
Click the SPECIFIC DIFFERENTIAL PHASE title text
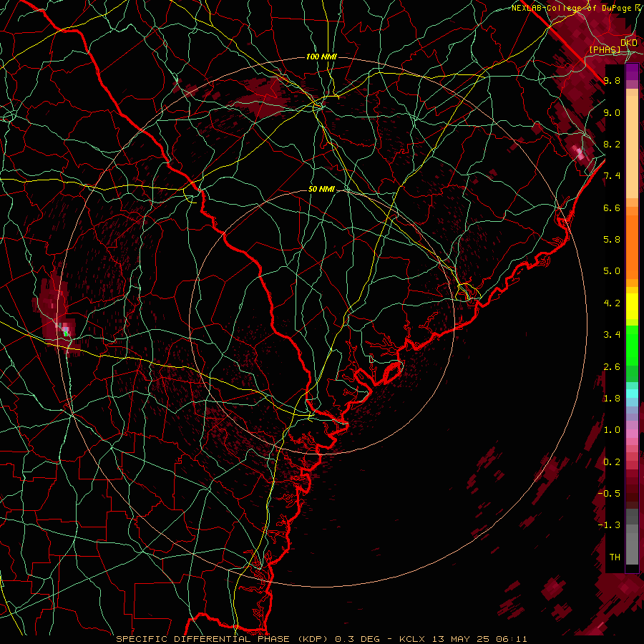[204, 639]
